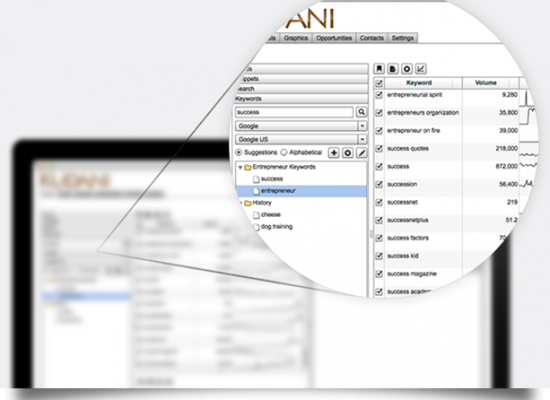Collapse the Entrepreneur Keywords folder
Screen dimensions: 550x400
[240, 167]
